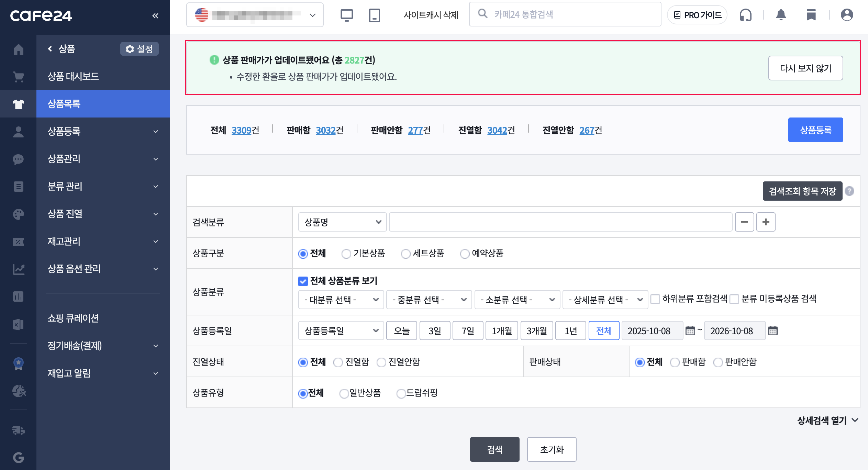The height and width of the screenshot is (470, 868).
Task: Open the notification bell icon
Action: pos(781,15)
